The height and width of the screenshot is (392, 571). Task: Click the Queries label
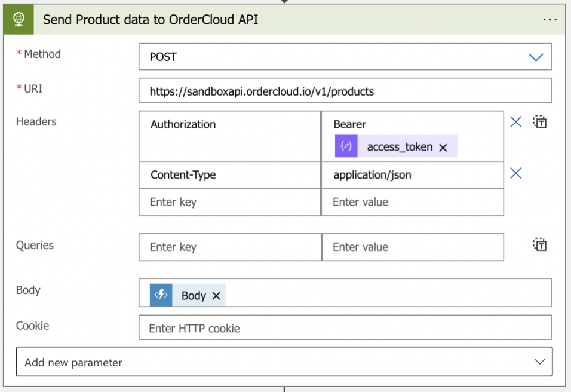(x=35, y=245)
